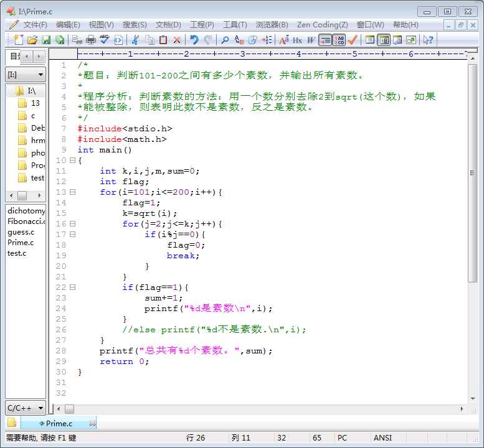Screen dimensions: 484x448
Task: Create a new document from toolbar
Action: [x=19, y=40]
